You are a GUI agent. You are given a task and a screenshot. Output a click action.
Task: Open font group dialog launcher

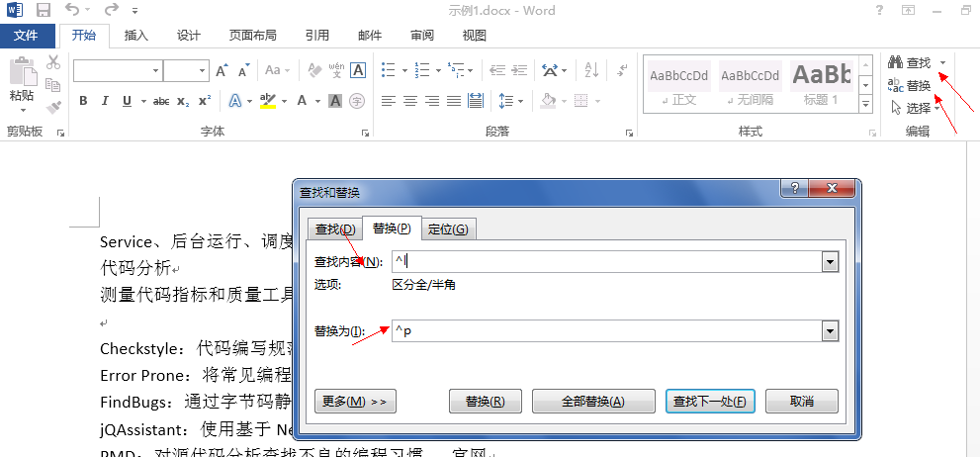pyautogui.click(x=365, y=133)
